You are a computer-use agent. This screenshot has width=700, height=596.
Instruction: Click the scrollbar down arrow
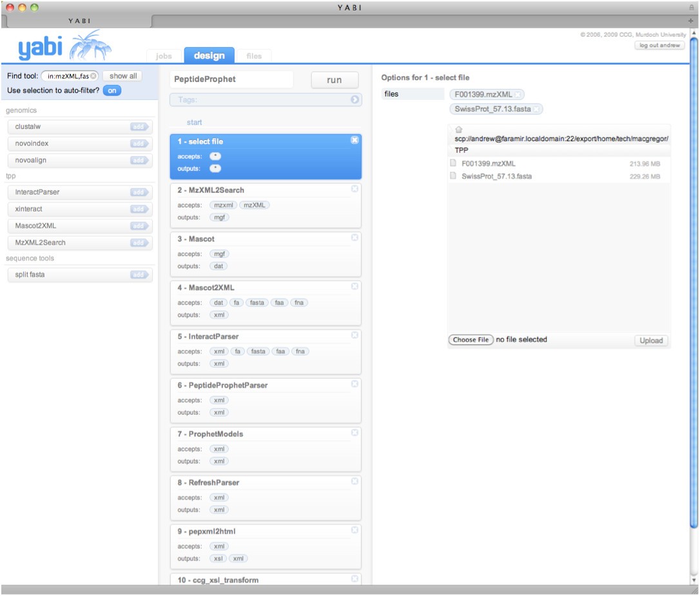694,581
